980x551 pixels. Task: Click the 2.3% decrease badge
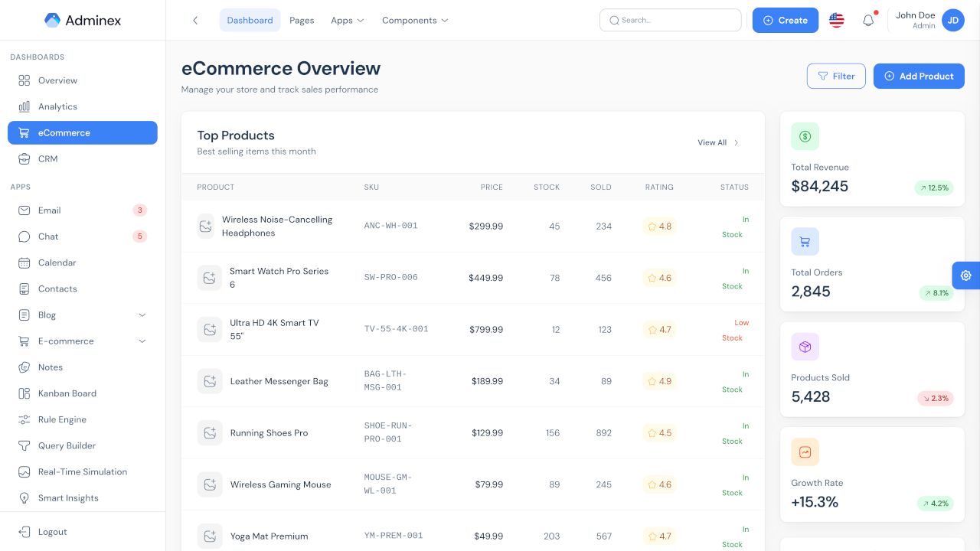[x=936, y=398]
